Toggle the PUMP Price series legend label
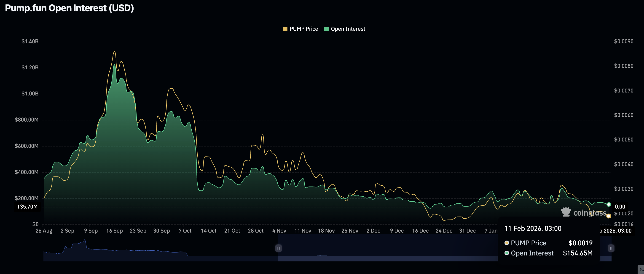The image size is (644, 274). coord(303,29)
